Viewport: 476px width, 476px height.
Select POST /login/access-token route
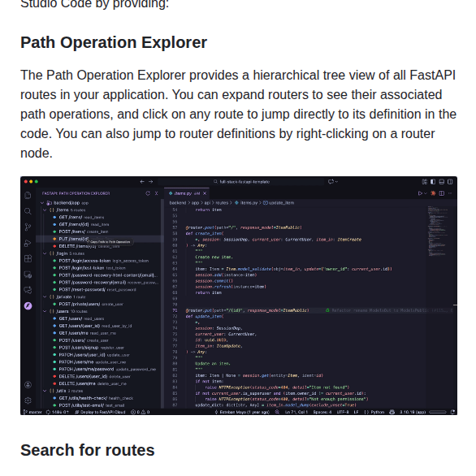click(x=100, y=261)
